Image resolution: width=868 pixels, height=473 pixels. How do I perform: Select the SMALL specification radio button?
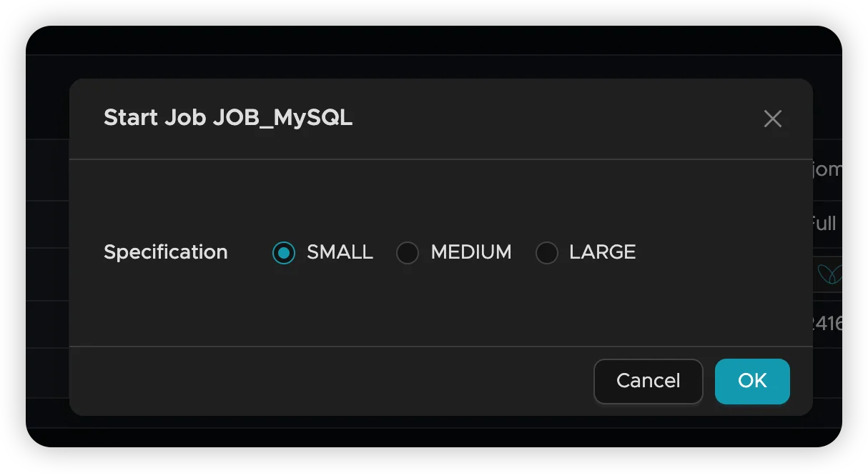coord(284,252)
